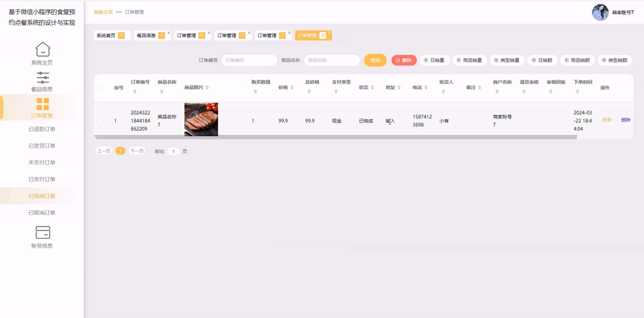Sort by 审核回复 column arrows
The width and height of the screenshot is (644, 318).
point(551,91)
